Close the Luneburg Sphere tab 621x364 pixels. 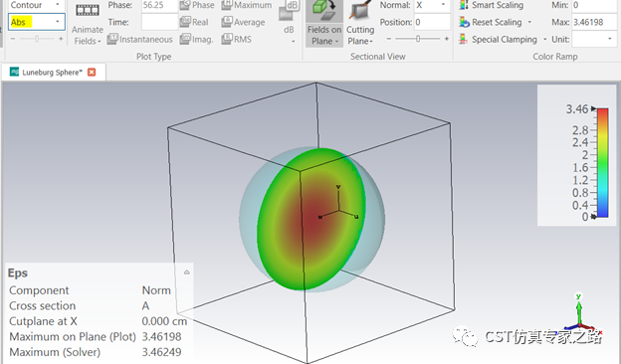point(92,72)
